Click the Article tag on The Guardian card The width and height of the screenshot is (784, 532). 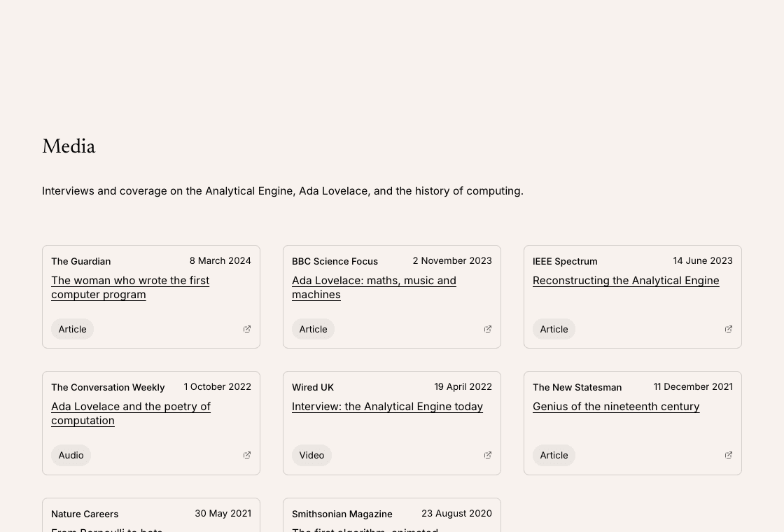pyautogui.click(x=73, y=329)
